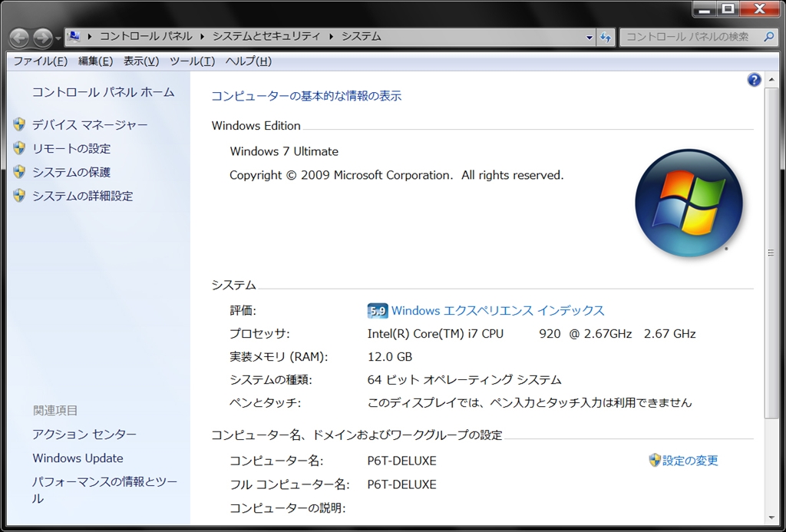Open システムの保護 link
Image resolution: width=786 pixels, height=532 pixels.
coord(71,172)
